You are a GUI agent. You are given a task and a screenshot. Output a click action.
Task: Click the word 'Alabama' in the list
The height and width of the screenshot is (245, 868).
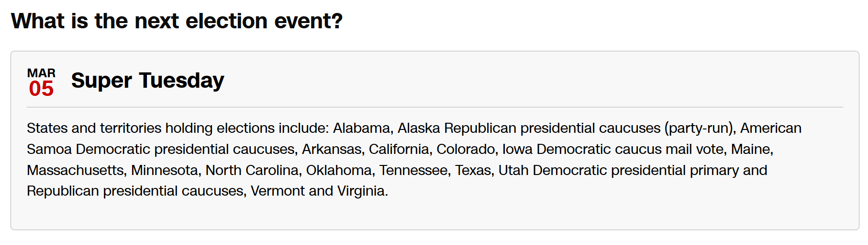[362, 128]
